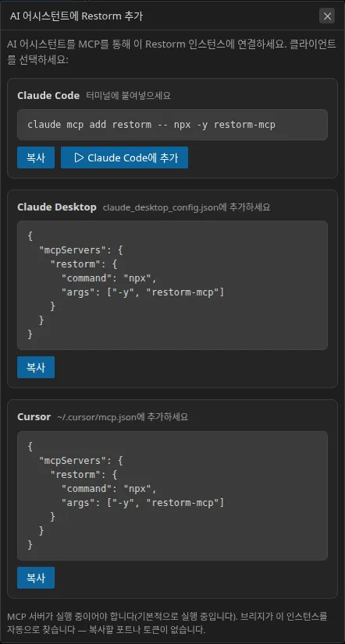345x644 pixels.
Task: Click the MCP 서버가 실행 중이어야 합니다 footer note
Action: (x=167, y=623)
